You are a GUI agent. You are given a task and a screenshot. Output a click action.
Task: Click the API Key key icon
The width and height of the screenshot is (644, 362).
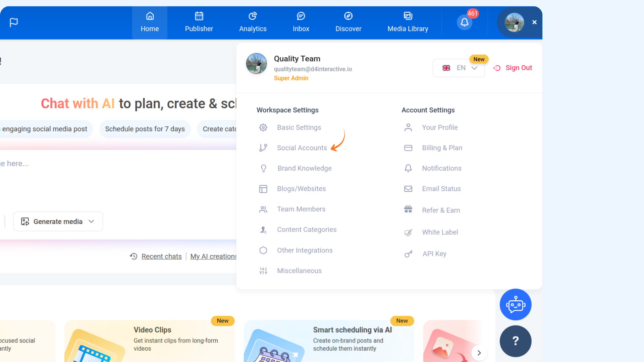(408, 254)
